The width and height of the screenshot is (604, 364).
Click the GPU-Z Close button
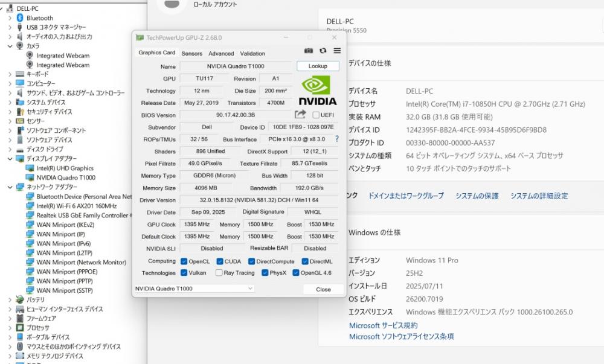[x=323, y=289]
